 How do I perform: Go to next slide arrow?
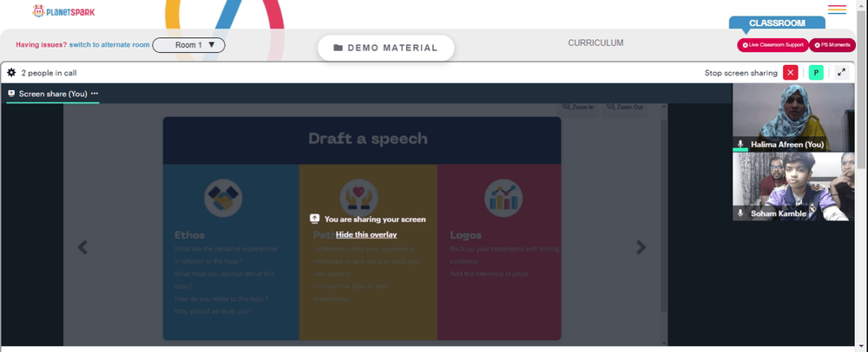point(641,247)
